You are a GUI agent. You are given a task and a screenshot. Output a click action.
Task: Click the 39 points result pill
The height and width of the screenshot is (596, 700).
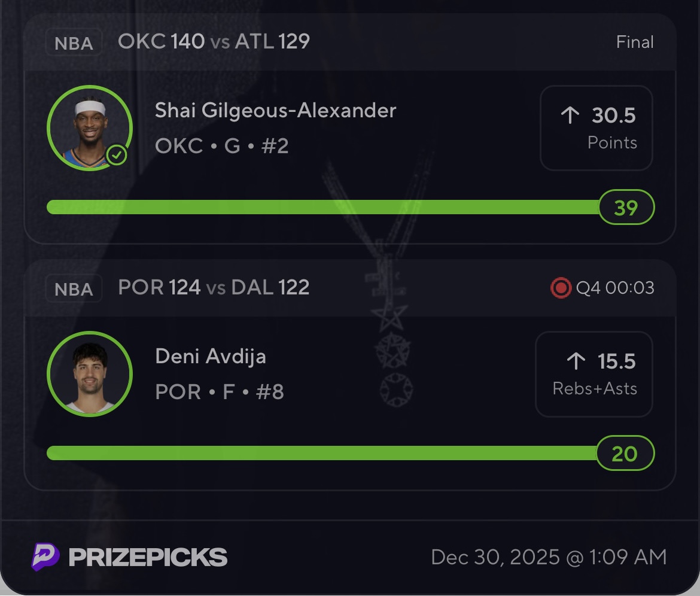[x=626, y=208]
